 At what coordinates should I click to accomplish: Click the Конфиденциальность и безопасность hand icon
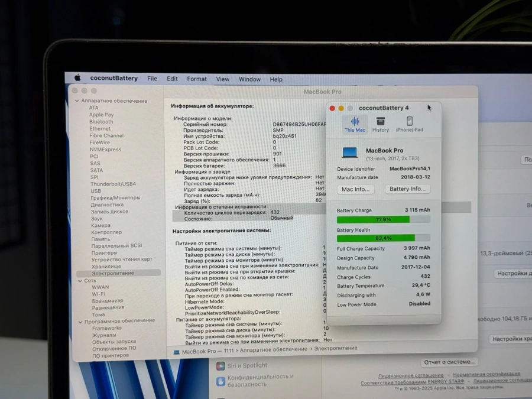click(x=220, y=381)
